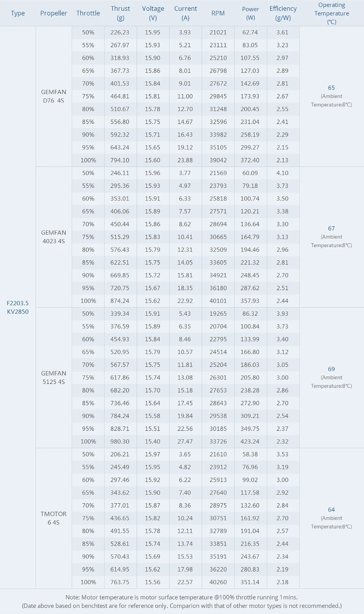The image size is (364, 614).
Task: Select the Current (A) column header
Action: pos(185,13)
